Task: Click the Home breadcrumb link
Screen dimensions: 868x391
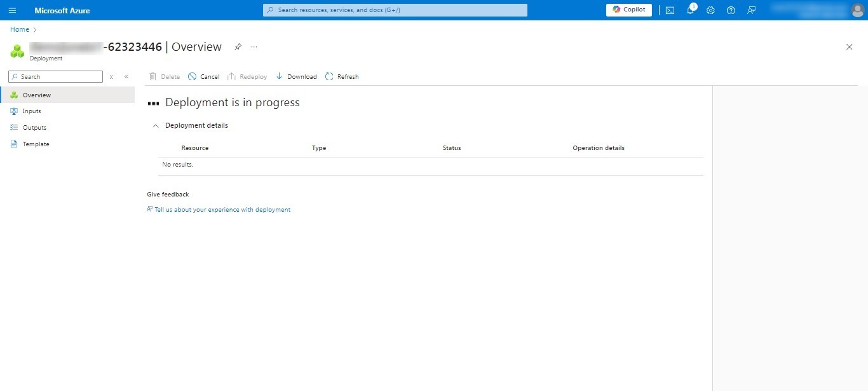Action: point(20,29)
